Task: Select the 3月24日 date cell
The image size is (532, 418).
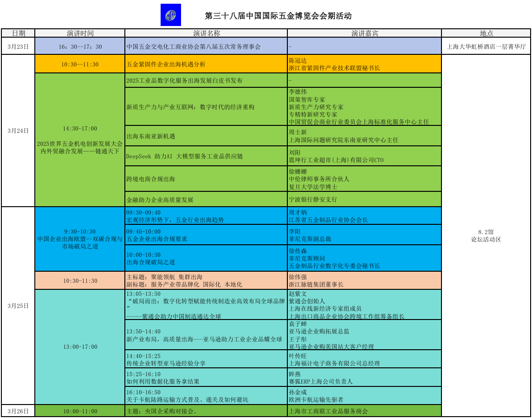Action: tap(18, 131)
